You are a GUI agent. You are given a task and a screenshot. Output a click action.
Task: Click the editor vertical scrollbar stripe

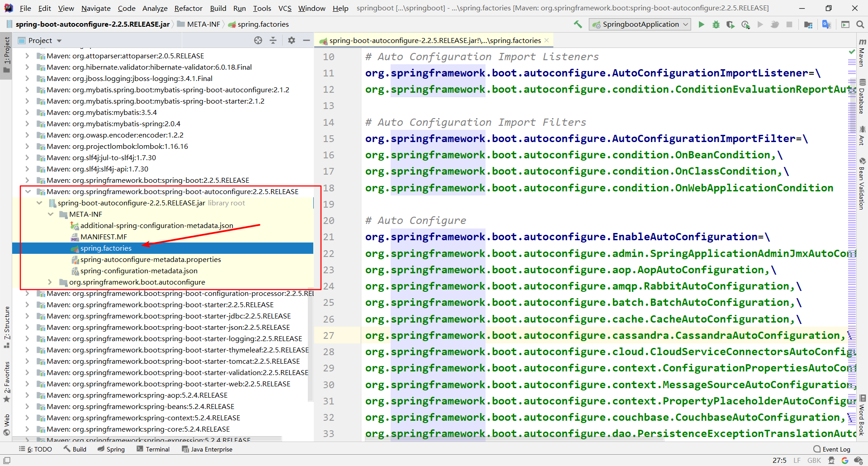[852, 244]
